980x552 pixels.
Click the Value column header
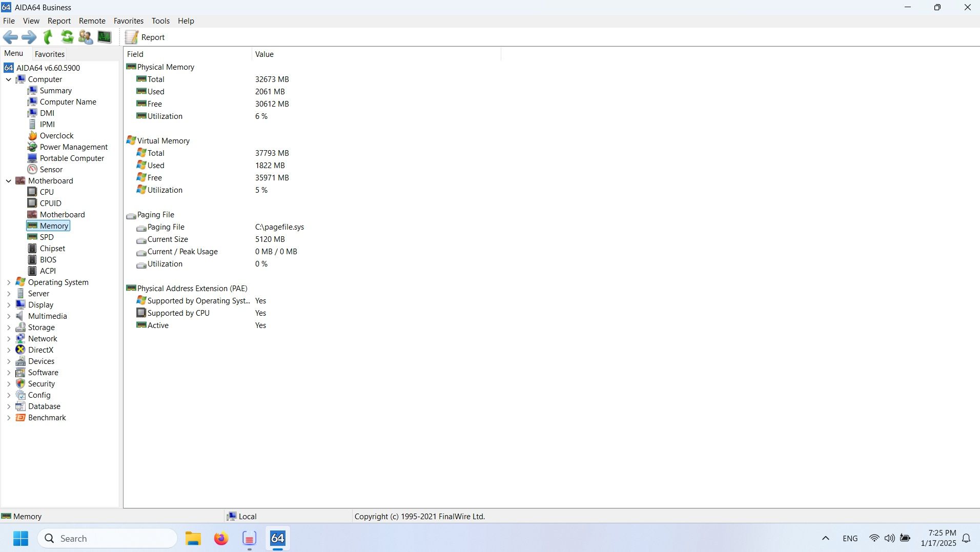(x=376, y=54)
